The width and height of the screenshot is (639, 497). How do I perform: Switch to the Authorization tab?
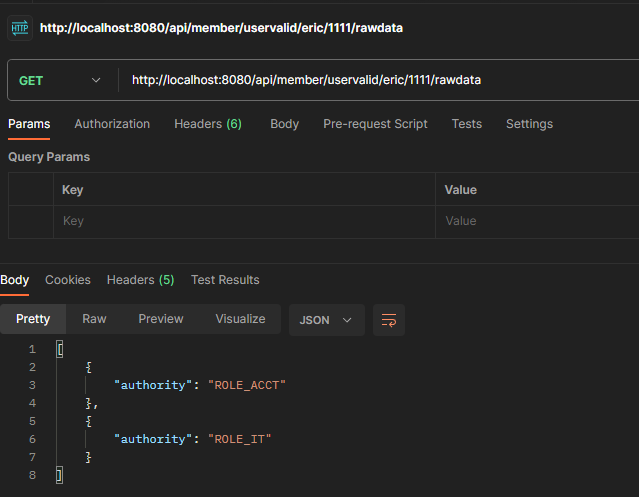(x=112, y=124)
